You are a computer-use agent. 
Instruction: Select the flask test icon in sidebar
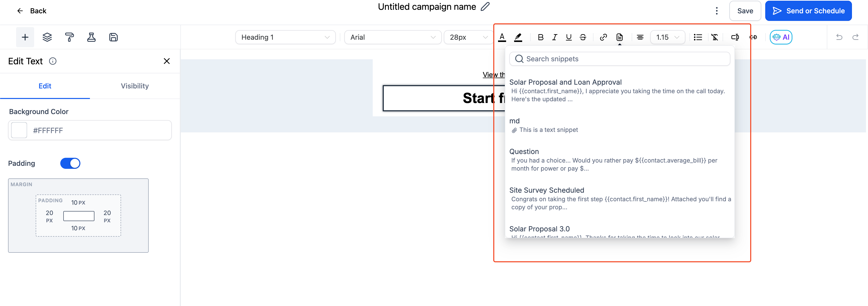92,37
